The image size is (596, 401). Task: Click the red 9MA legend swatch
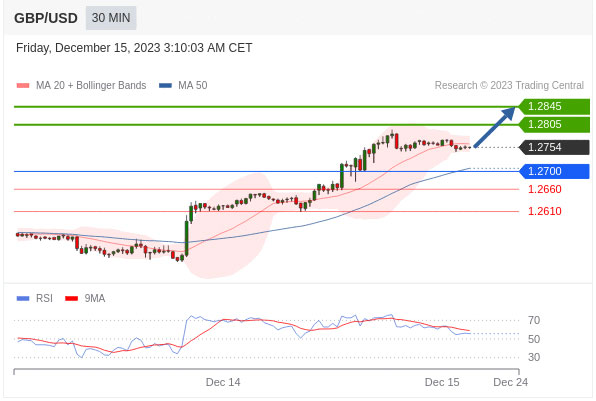tap(71, 298)
